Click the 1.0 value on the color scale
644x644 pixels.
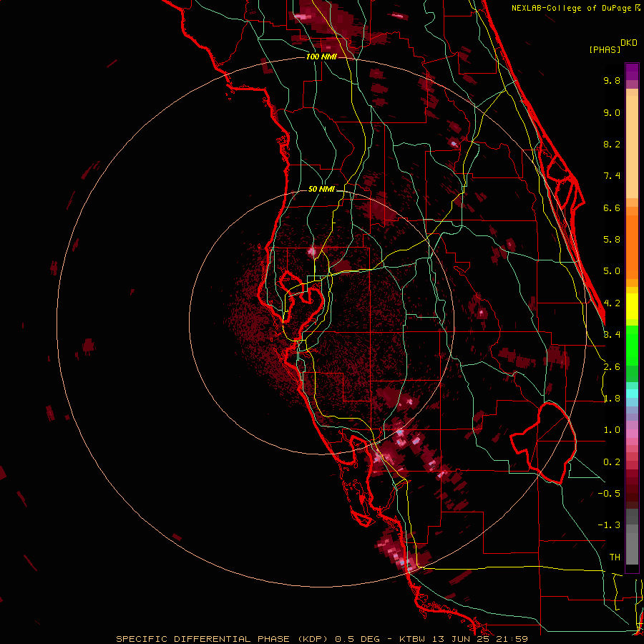[612, 430]
